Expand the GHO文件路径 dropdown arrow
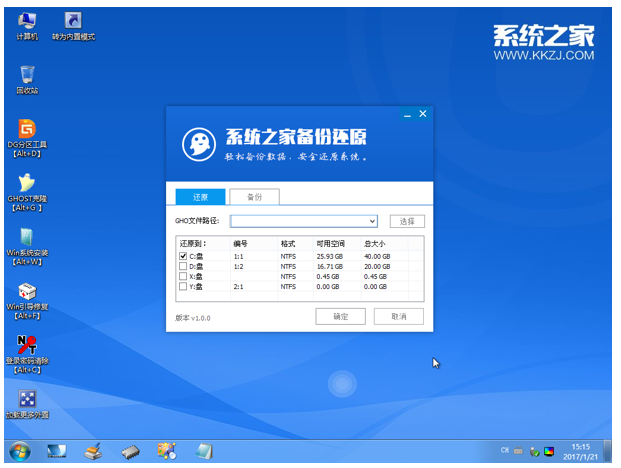The width and height of the screenshot is (621, 468). [372, 221]
